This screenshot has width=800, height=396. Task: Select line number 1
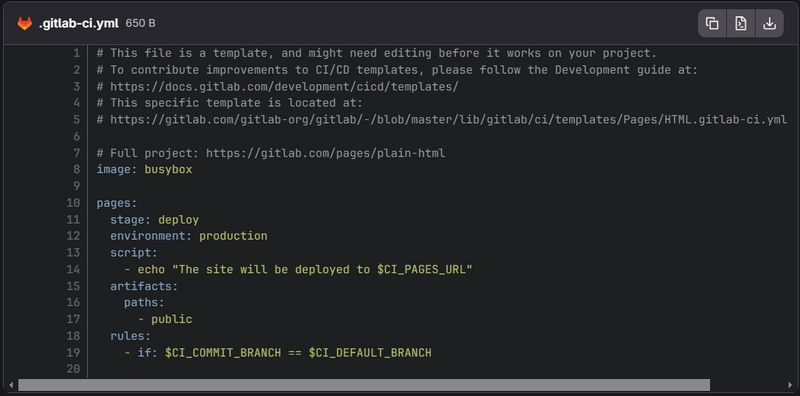pyautogui.click(x=77, y=53)
